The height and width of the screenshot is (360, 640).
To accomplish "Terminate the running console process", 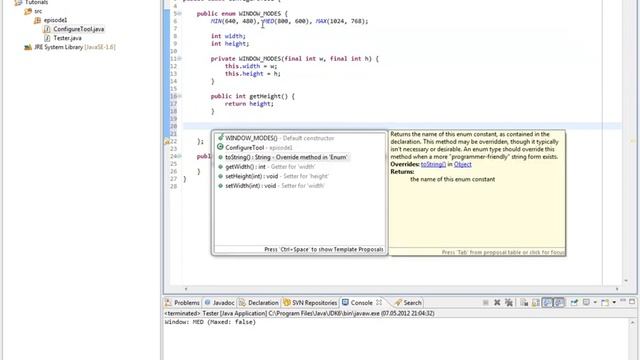I will pyautogui.click(x=486, y=302).
